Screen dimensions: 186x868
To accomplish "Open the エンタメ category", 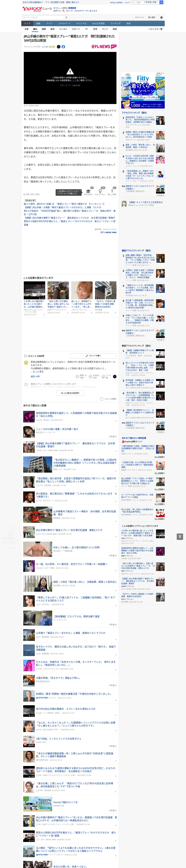I will [63, 29].
